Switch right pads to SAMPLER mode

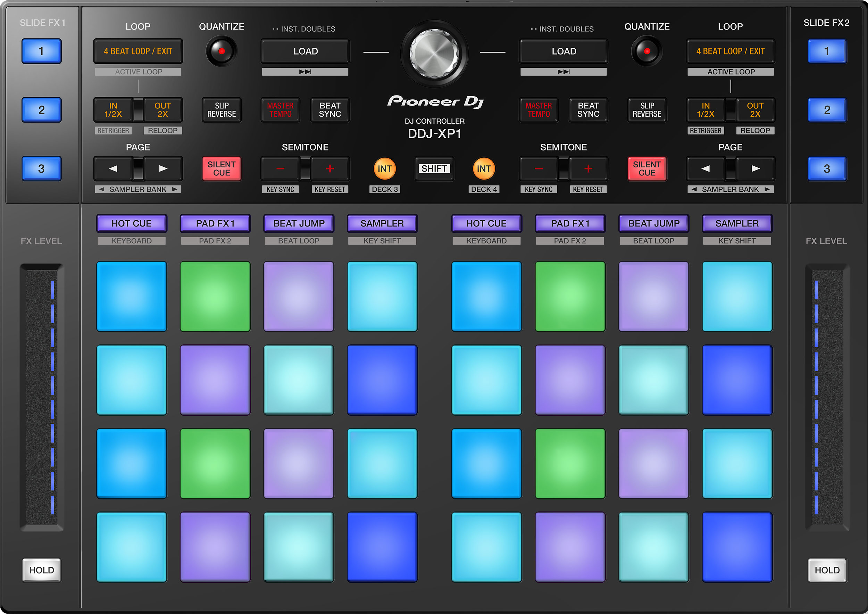coord(736,223)
